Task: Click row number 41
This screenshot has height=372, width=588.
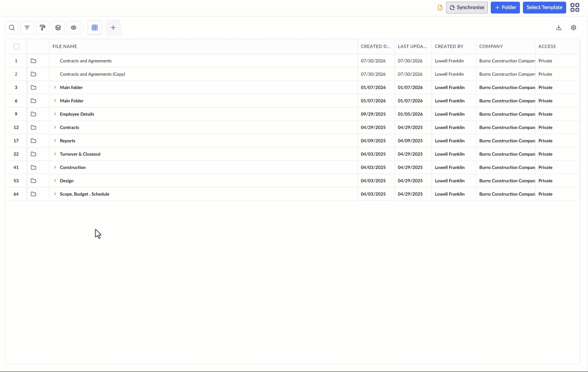Action: pyautogui.click(x=16, y=167)
